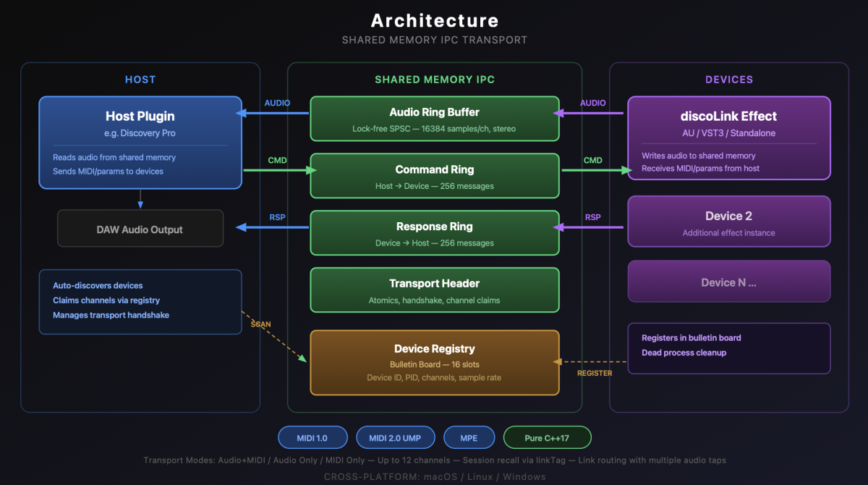868x485 pixels.
Task: Click the Host Plugin box
Action: pos(140,143)
